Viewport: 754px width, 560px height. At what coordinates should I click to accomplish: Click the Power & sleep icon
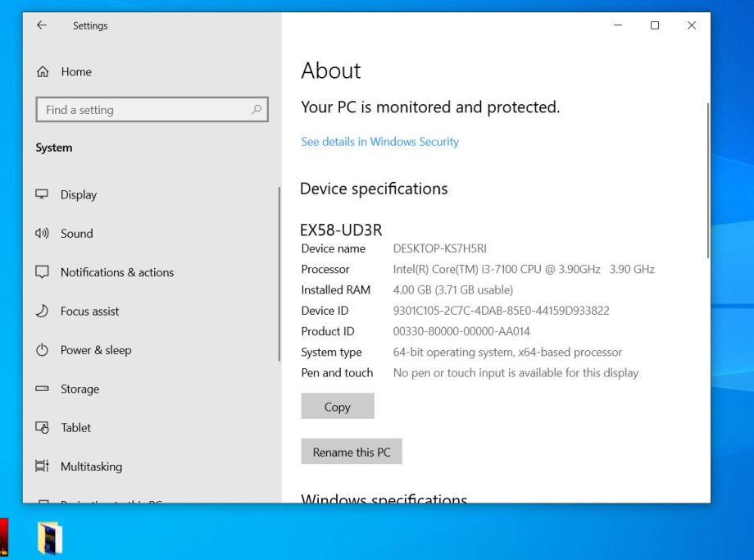point(42,350)
